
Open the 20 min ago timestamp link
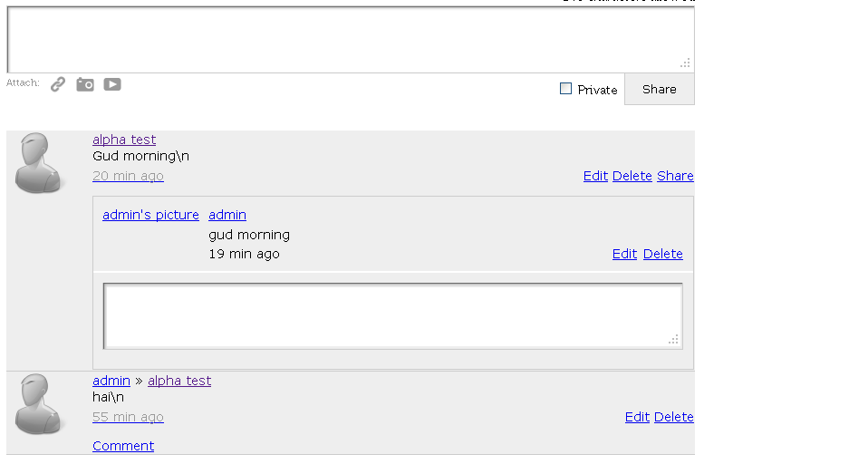tap(128, 176)
